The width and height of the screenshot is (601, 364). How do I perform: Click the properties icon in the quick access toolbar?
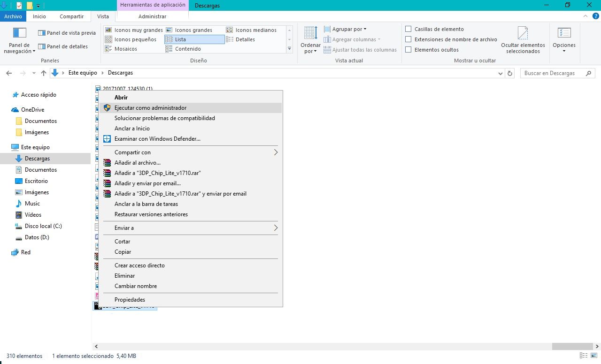pyautogui.click(x=19, y=6)
